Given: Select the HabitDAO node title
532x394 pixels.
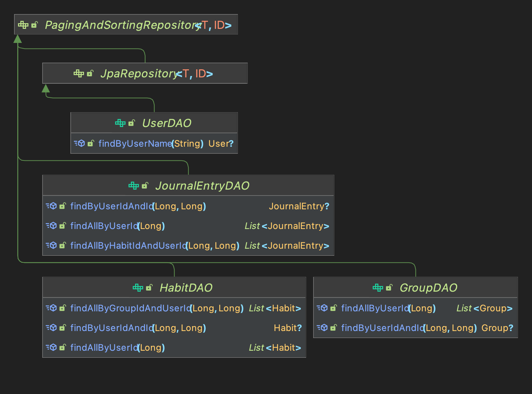Looking at the screenshot, I should pyautogui.click(x=186, y=288).
